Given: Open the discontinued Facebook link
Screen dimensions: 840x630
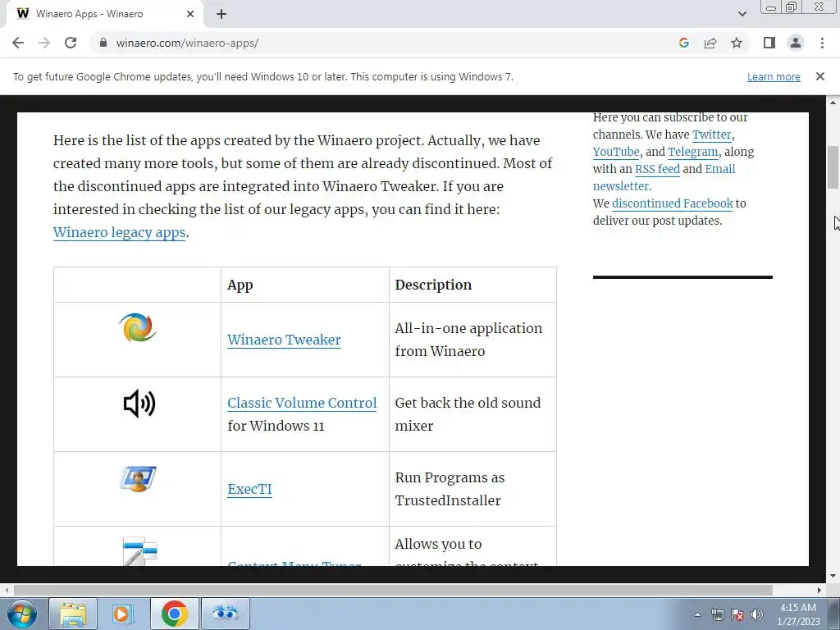Looking at the screenshot, I should pyautogui.click(x=673, y=203).
